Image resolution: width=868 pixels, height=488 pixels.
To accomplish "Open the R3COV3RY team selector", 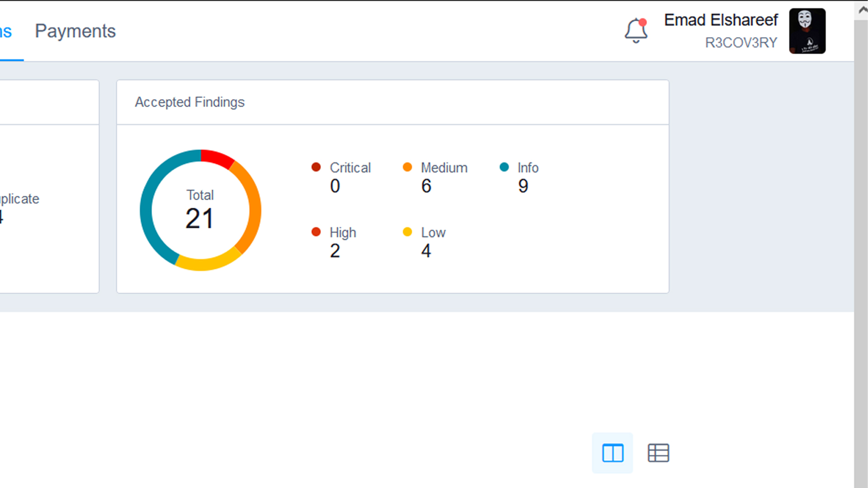I will pos(741,42).
